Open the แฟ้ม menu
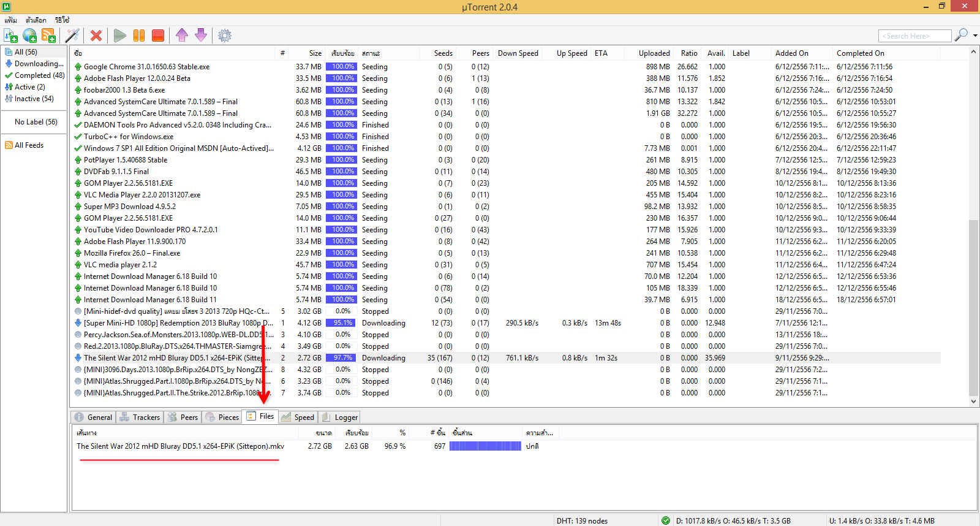 (x=11, y=20)
